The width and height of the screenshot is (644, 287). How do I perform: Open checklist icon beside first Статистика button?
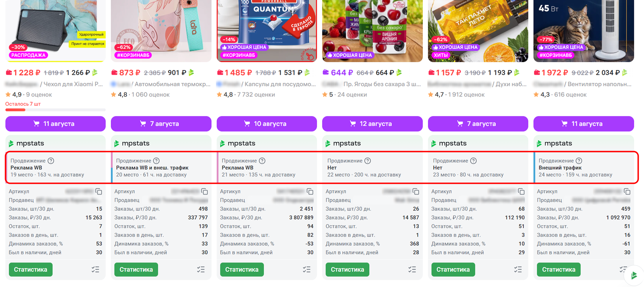pyautogui.click(x=95, y=270)
